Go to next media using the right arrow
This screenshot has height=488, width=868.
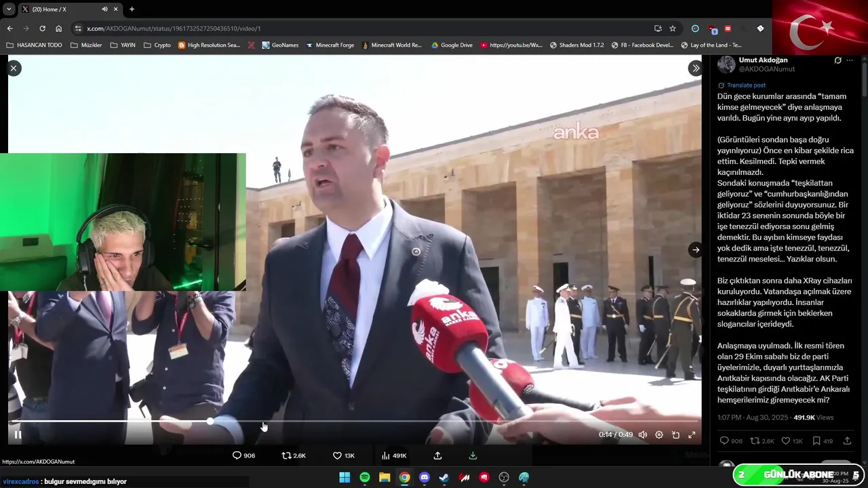(695, 250)
